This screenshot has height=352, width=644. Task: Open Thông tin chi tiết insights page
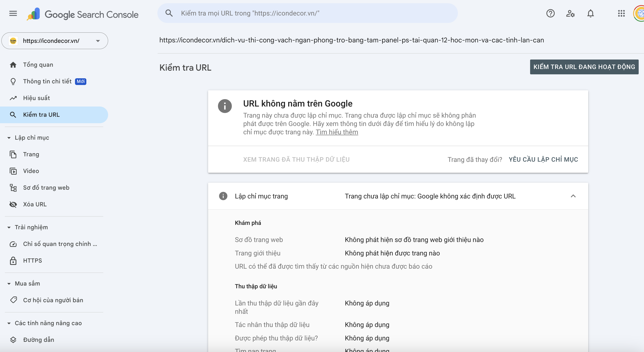[x=54, y=82]
